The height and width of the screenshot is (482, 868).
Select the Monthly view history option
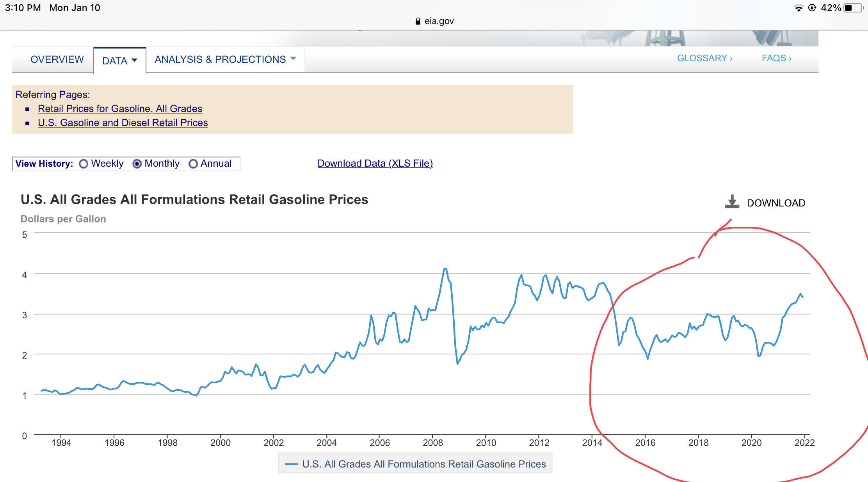click(137, 164)
